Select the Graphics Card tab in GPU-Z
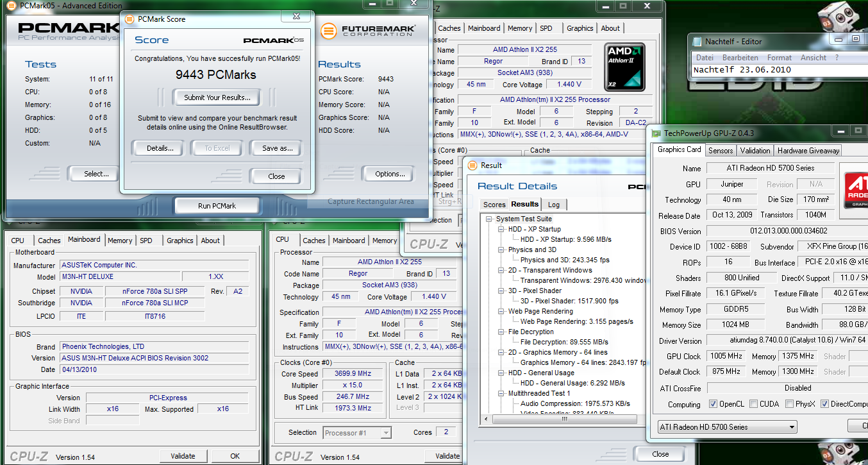The width and height of the screenshot is (868, 465). [679, 149]
